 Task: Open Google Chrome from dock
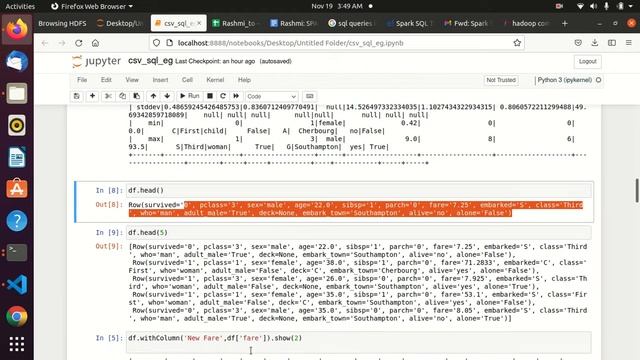point(17,316)
